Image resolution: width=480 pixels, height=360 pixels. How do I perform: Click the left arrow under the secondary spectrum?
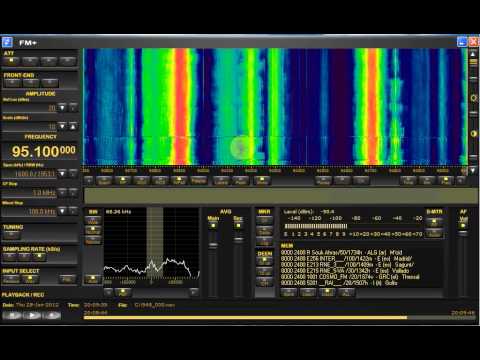tap(108, 293)
